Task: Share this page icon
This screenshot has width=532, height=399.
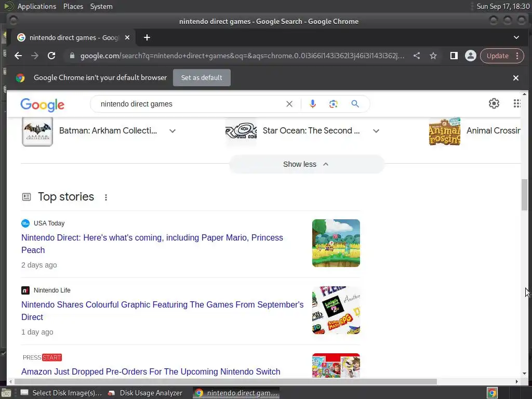Action: click(x=417, y=56)
